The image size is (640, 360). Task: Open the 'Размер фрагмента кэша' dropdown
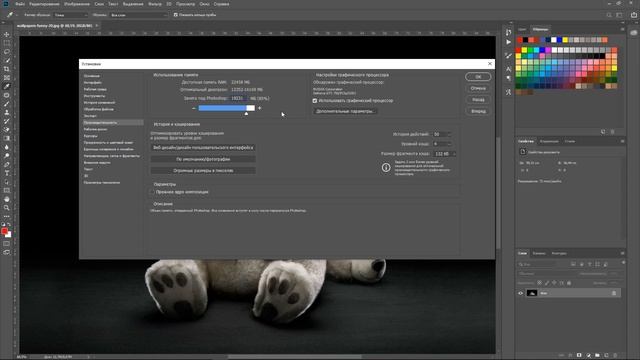pos(453,154)
